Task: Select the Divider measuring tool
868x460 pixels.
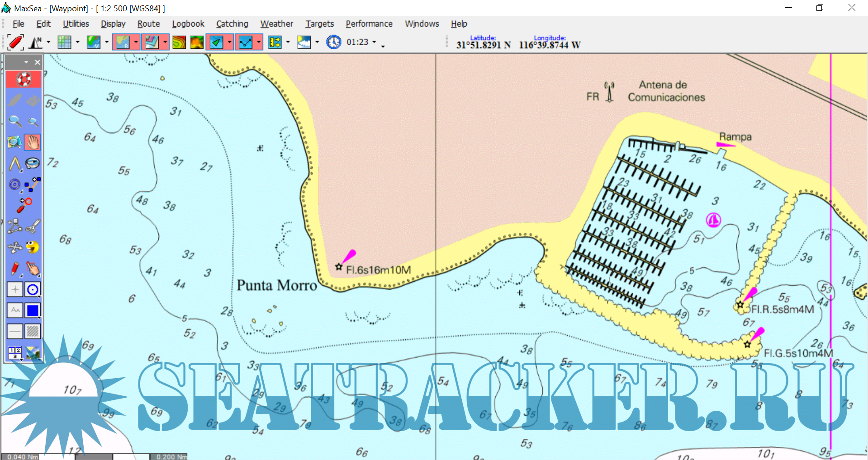Action: (15, 164)
